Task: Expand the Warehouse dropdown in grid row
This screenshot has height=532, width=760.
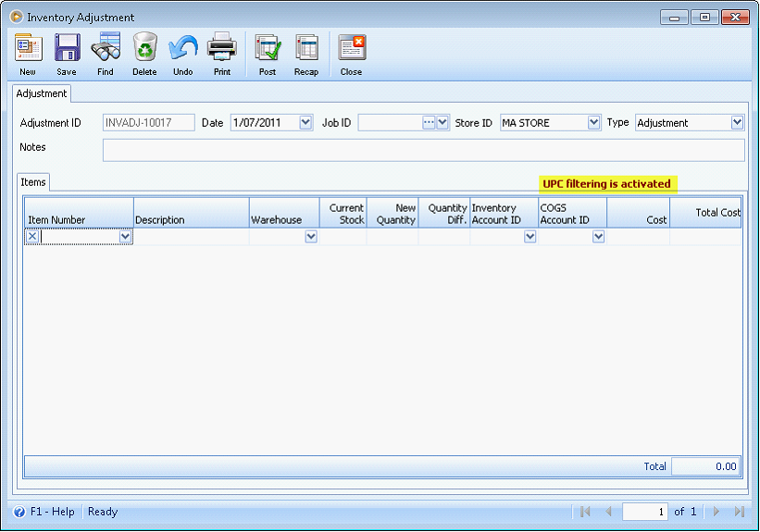Action: [311, 237]
